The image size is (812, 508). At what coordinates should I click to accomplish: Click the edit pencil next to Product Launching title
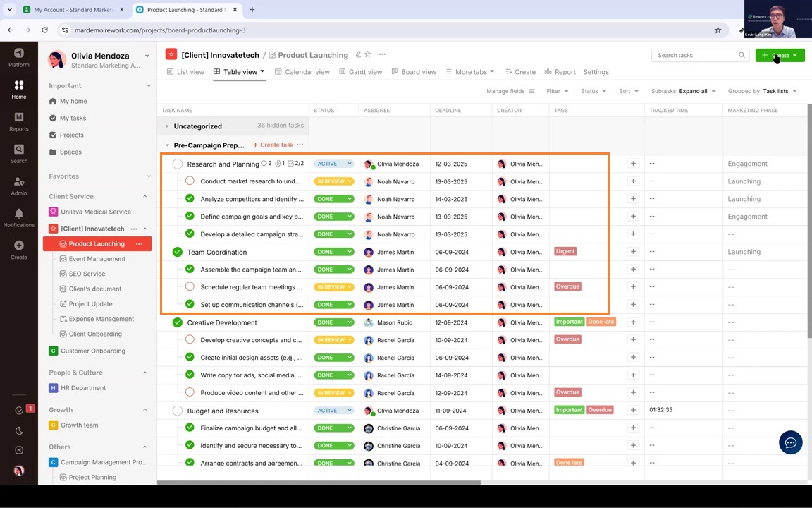358,54
